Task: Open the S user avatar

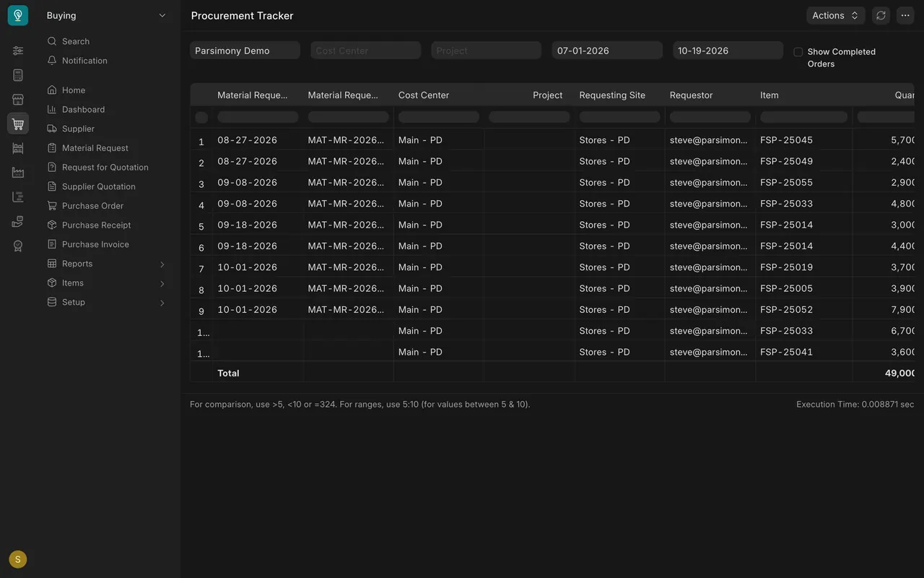Action: click(18, 559)
